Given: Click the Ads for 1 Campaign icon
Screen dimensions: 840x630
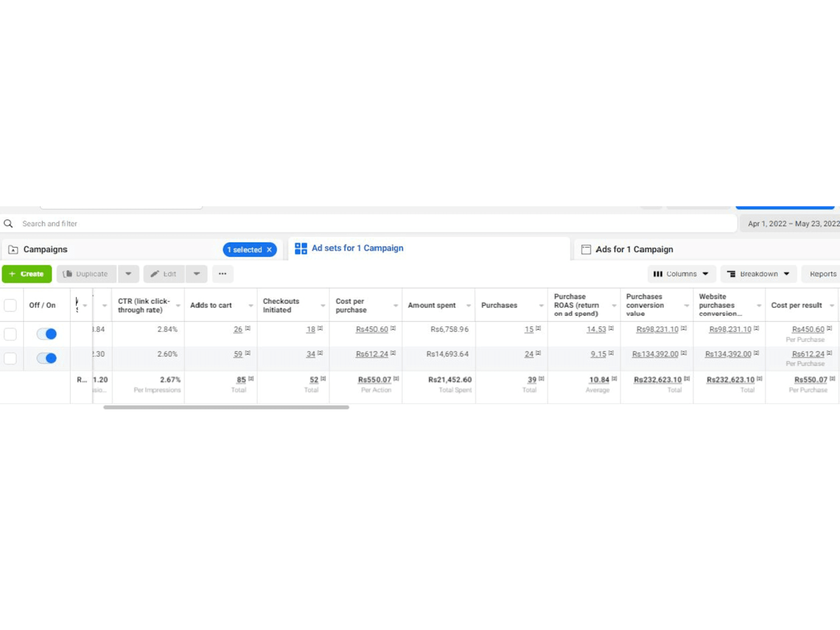Looking at the screenshot, I should [x=586, y=250].
